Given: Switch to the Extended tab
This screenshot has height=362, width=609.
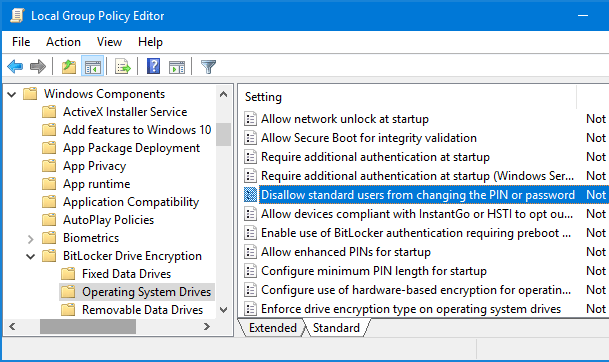Looking at the screenshot, I should click(272, 328).
